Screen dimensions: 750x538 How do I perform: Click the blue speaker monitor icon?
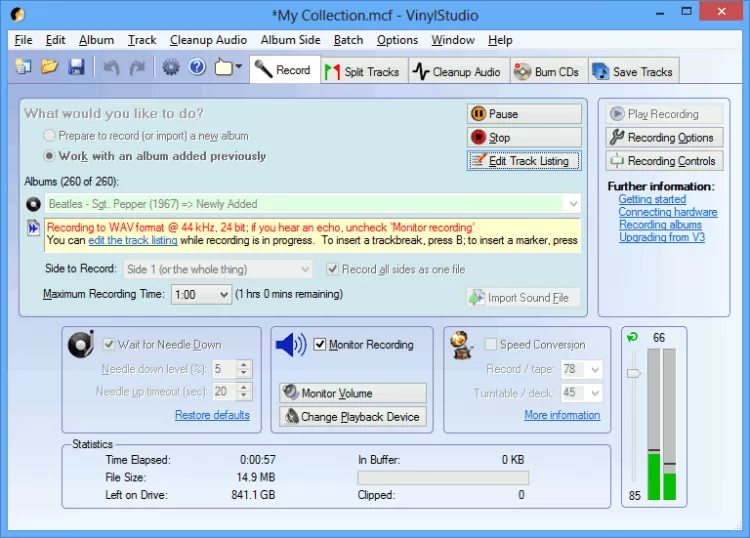[290, 345]
